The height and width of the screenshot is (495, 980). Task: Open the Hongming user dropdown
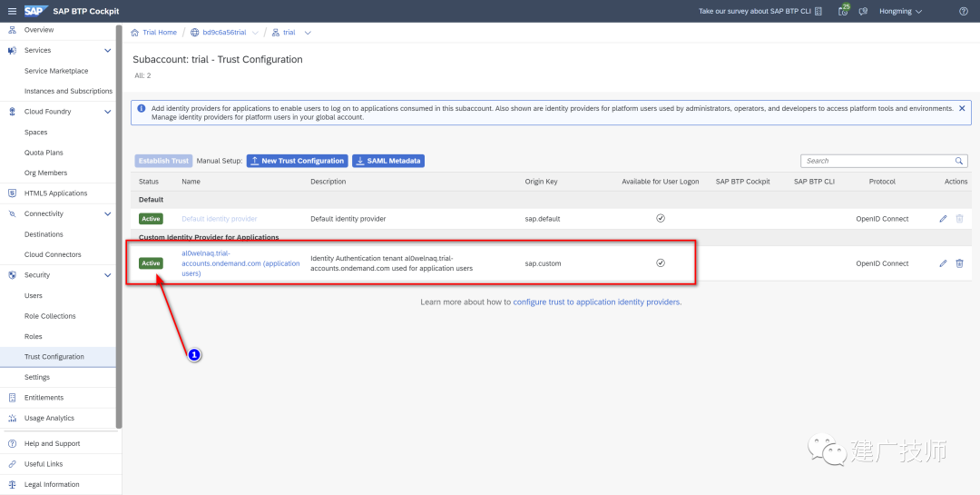901,11
